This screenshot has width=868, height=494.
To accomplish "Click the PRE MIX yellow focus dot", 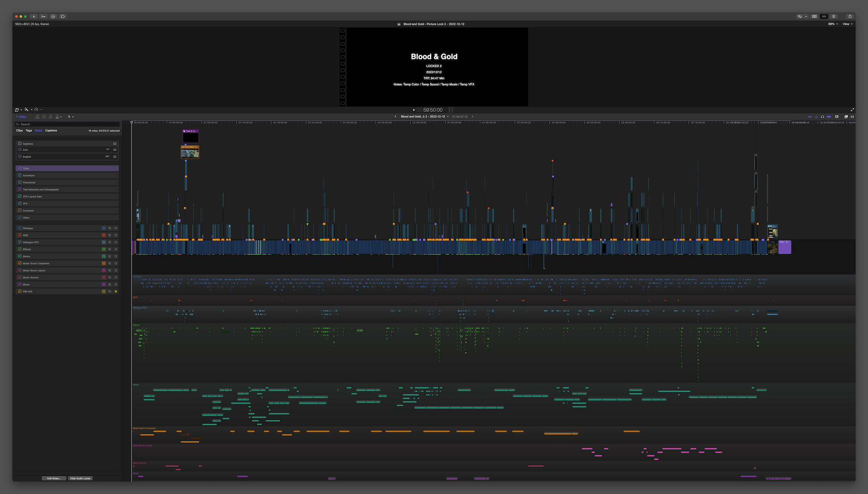I will [116, 291].
